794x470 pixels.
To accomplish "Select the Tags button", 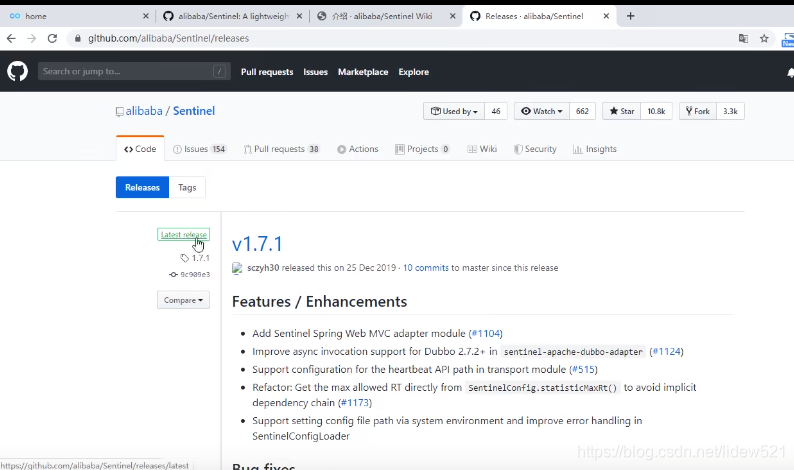I will point(187,187).
